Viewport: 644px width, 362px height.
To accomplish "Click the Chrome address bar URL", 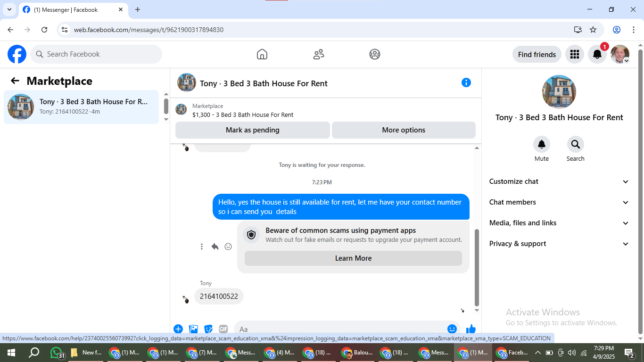I will [149, 30].
